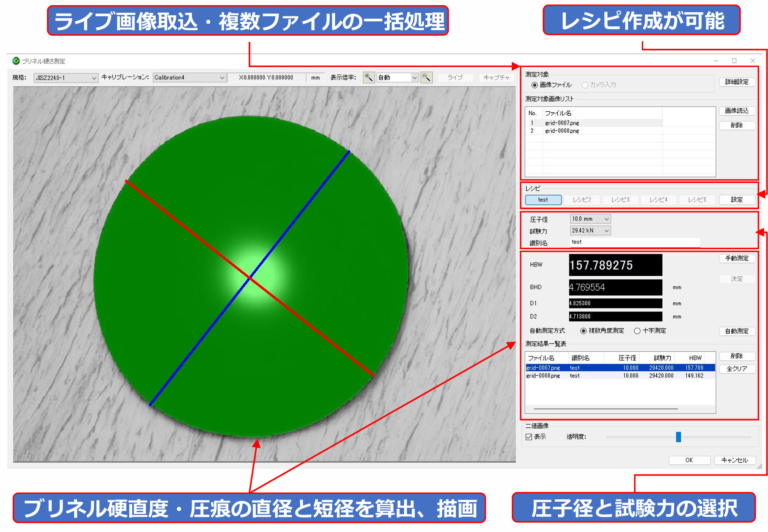Start 自動測定 automatic measurement
Viewport: 768px width, 532px height.
click(x=735, y=330)
